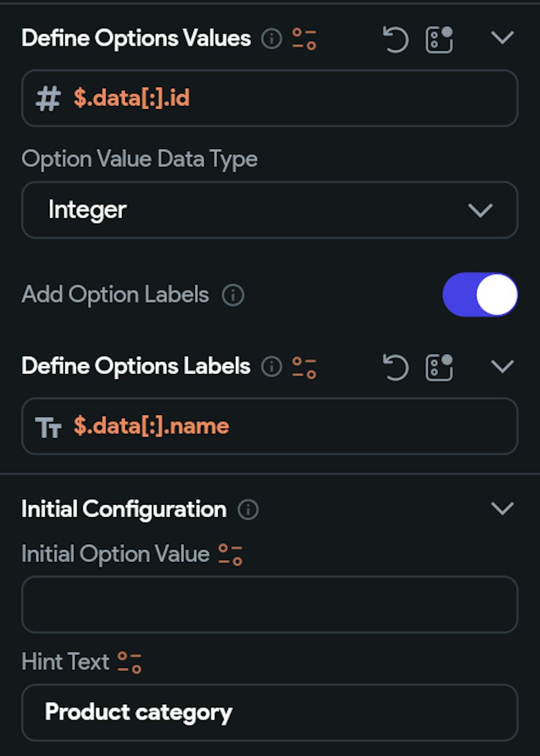Image resolution: width=540 pixels, height=756 pixels.
Task: View info tooltip for Add Option Labels
Action: tap(233, 295)
